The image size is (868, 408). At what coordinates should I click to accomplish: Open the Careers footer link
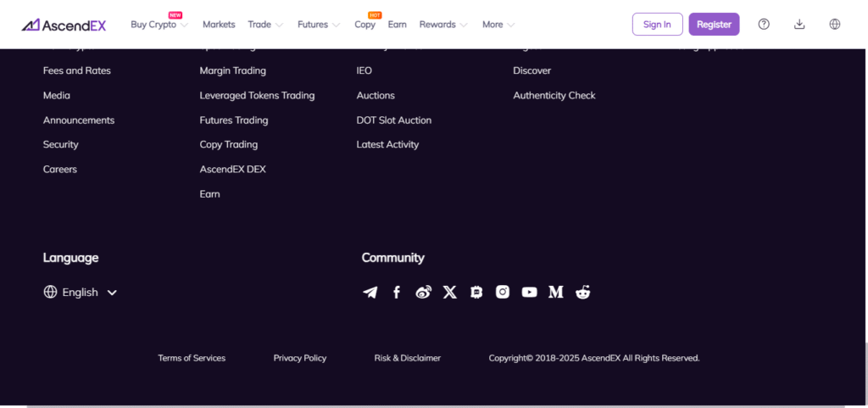coord(60,170)
